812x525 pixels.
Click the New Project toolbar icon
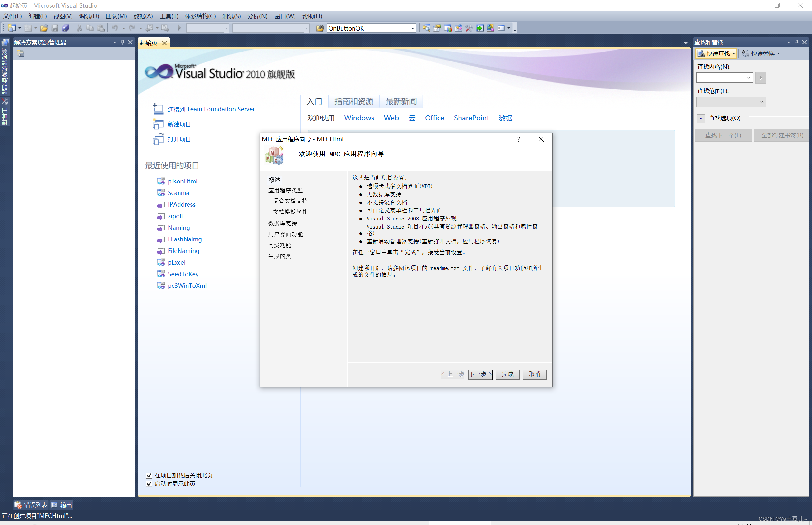[12, 28]
